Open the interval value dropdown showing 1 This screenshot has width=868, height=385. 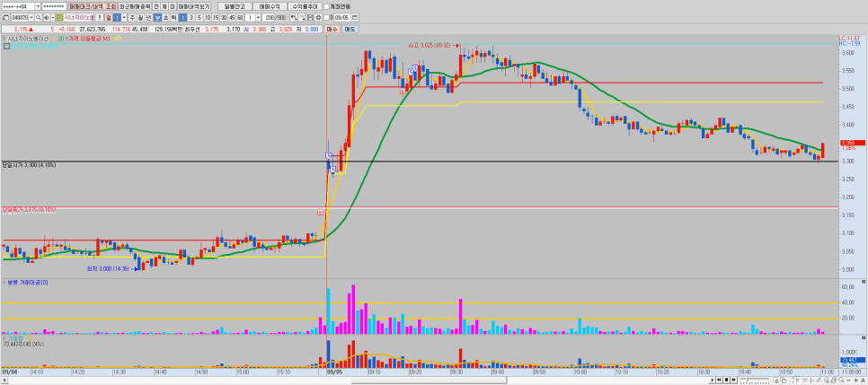pos(258,18)
